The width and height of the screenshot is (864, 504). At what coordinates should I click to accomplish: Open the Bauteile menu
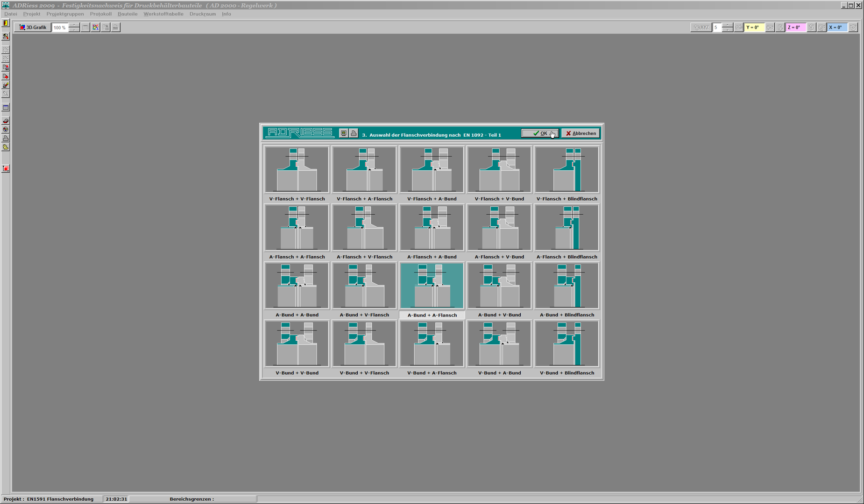[x=127, y=14]
